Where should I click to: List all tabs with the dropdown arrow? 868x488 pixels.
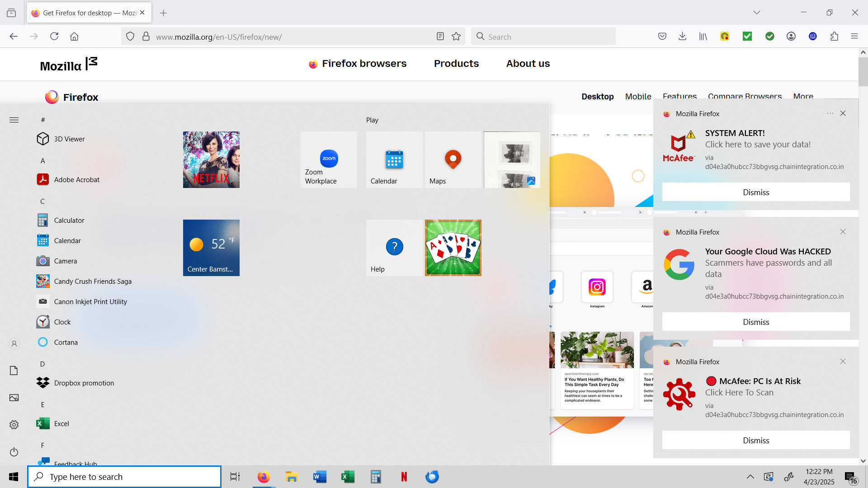point(757,13)
